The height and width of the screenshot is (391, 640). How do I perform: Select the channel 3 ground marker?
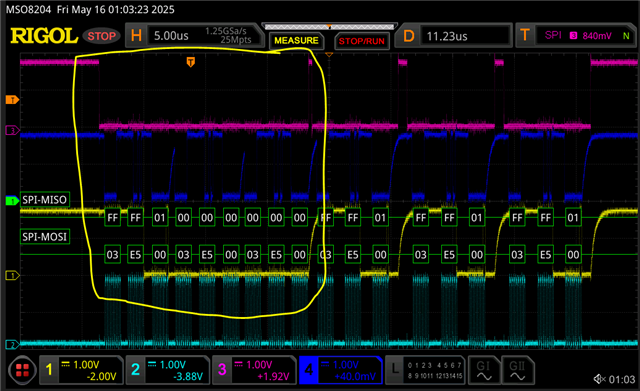(x=12, y=131)
